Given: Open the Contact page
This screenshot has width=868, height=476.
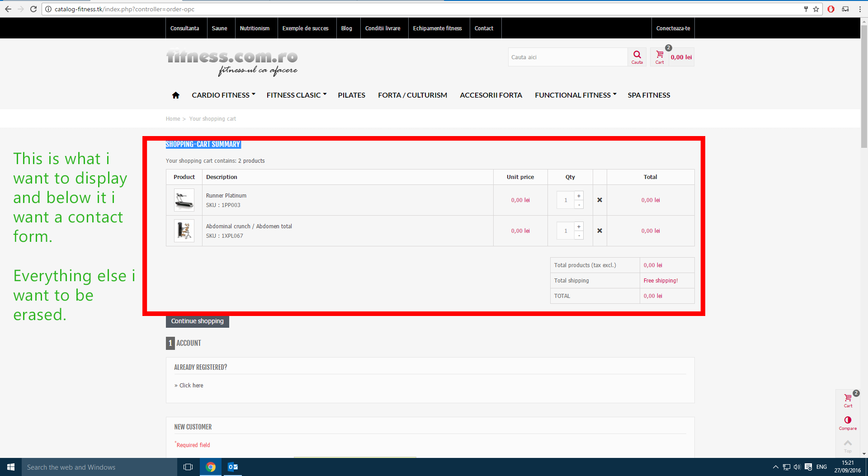Looking at the screenshot, I should click(x=484, y=28).
